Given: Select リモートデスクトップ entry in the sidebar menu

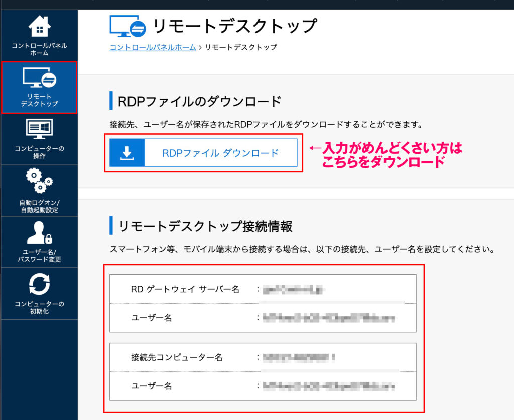Looking at the screenshot, I should (x=39, y=89).
